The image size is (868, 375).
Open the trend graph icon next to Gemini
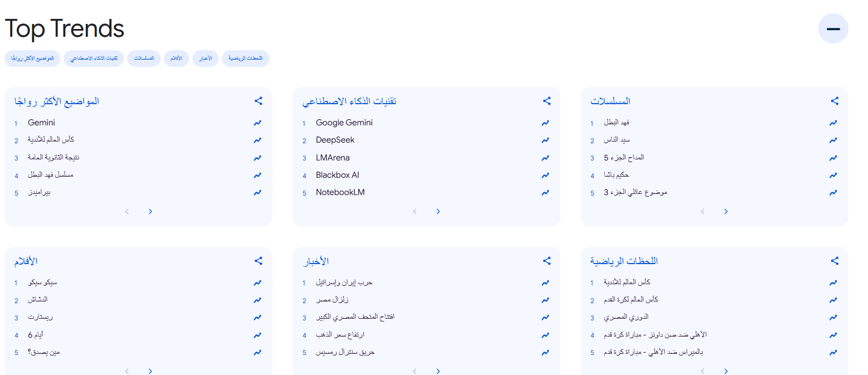[257, 123]
